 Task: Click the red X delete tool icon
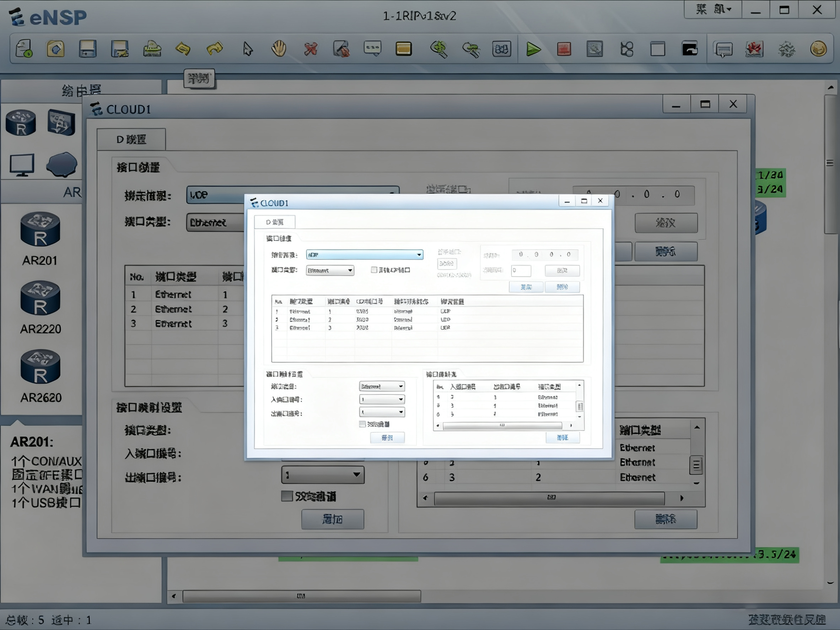click(x=311, y=49)
